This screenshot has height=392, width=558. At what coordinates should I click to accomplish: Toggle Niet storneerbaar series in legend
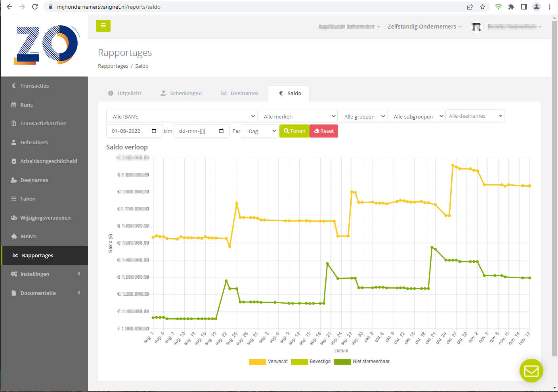click(x=362, y=361)
